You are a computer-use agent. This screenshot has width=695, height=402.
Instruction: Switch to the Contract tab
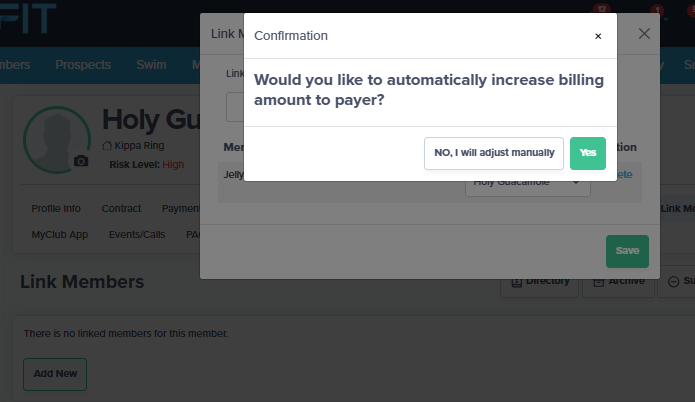121,208
